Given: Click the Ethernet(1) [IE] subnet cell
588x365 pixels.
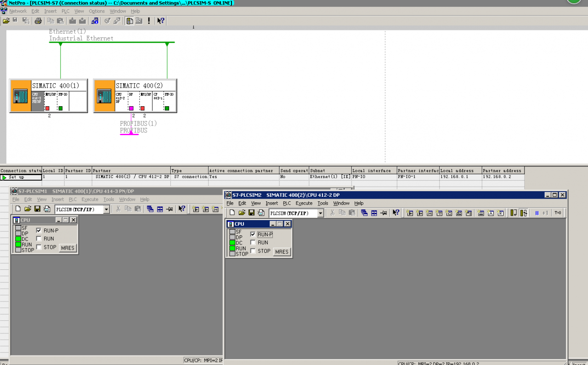Looking at the screenshot, I should coord(330,177).
